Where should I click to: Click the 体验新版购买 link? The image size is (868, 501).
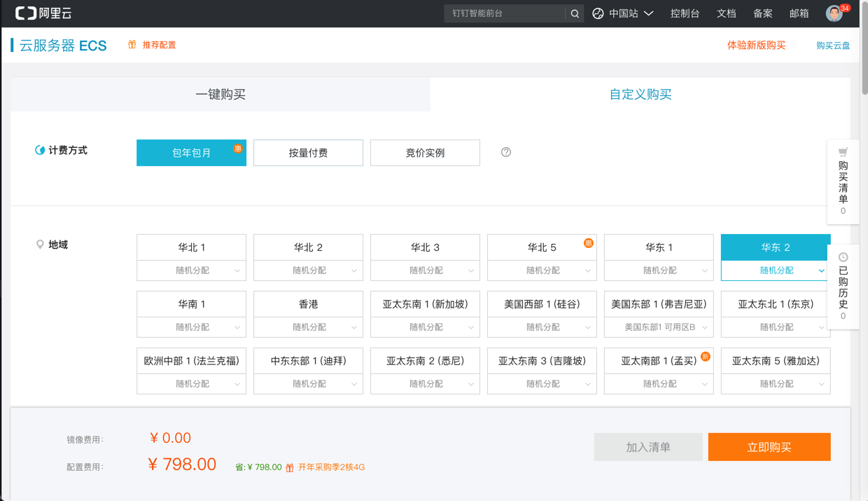click(x=756, y=46)
